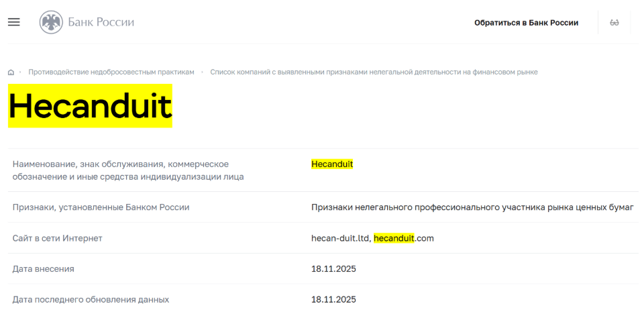Click the large 'Hecanduit' page heading
The image size is (644, 314).
tap(91, 106)
